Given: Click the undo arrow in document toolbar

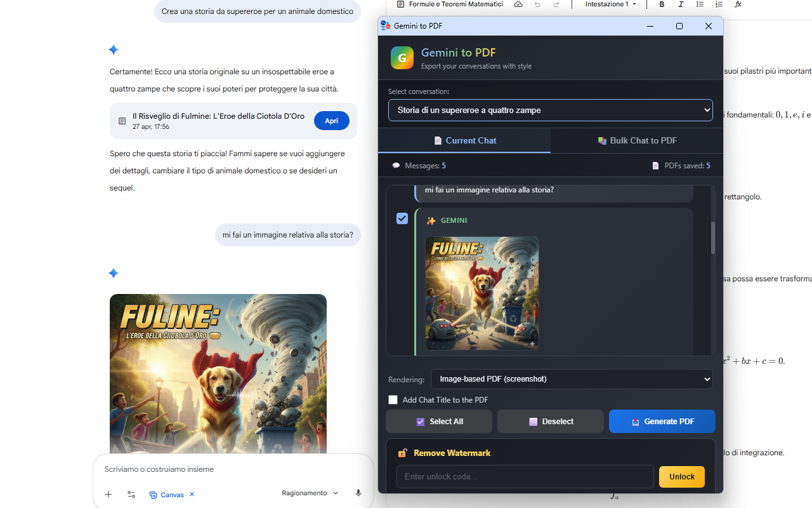Looking at the screenshot, I should coord(537,4).
